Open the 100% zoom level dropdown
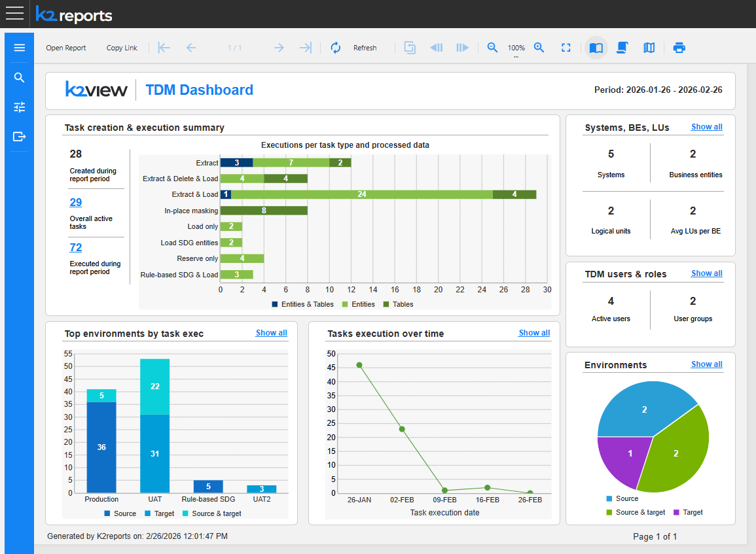The image size is (756, 554). [x=516, y=49]
